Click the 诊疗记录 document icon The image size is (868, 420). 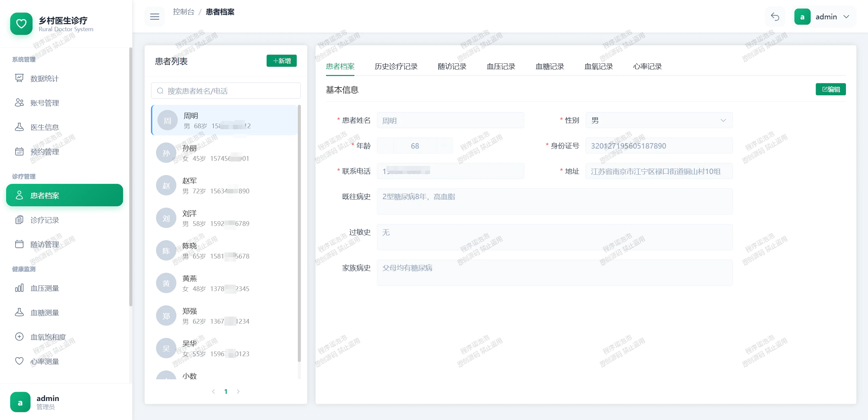coord(19,220)
